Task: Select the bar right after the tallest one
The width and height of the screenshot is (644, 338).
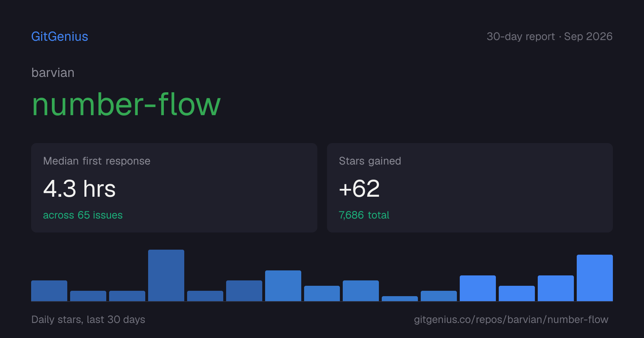Action: click(x=205, y=296)
